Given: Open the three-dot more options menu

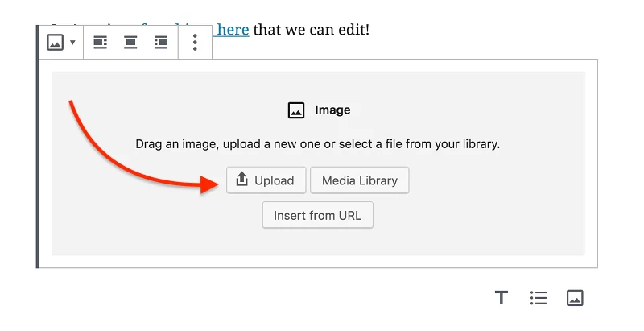Looking at the screenshot, I should click(195, 43).
